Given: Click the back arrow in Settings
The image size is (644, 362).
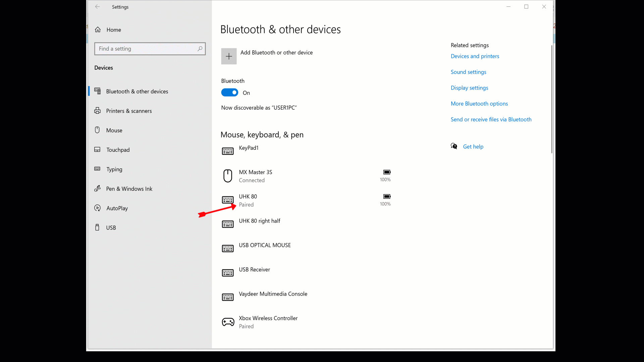Looking at the screenshot, I should point(97,7).
